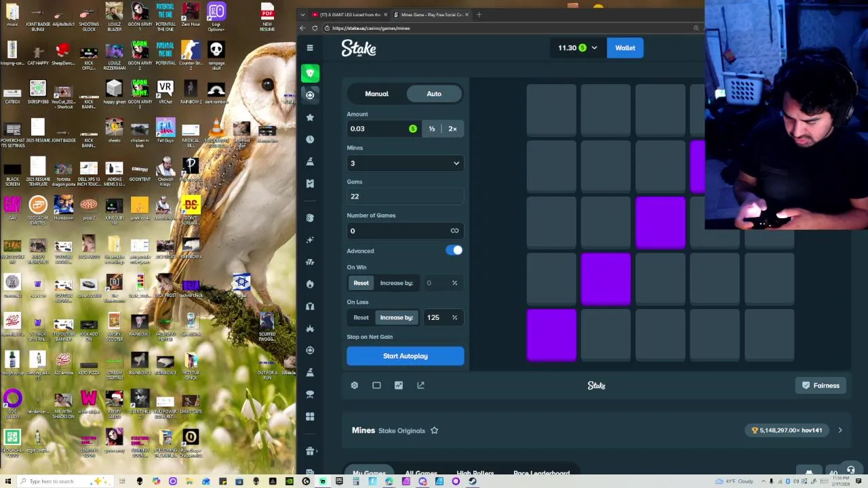Open the High Rollers tab
Viewport: 868px width, 488px height.
click(x=475, y=472)
